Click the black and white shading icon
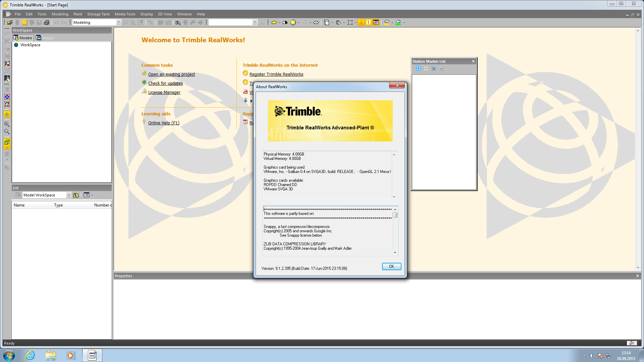The width and height of the screenshot is (644, 362). [x=285, y=22]
